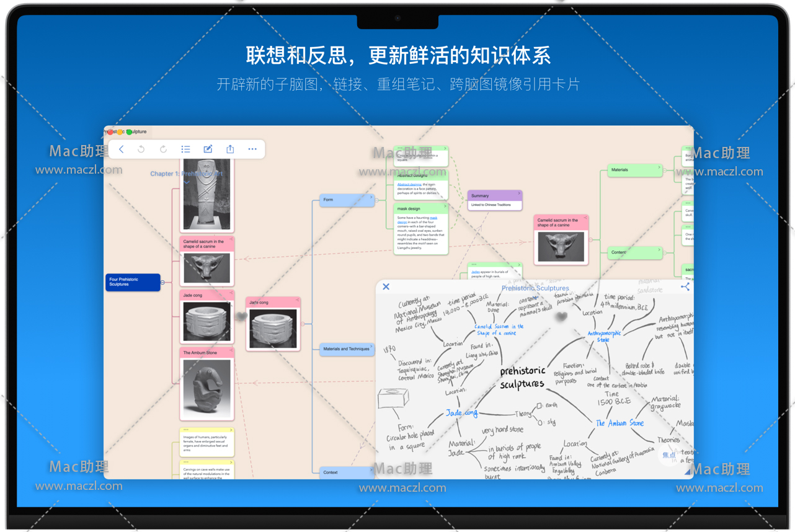Tap the edit pencil-and-square icon
This screenshot has height=532, width=795.
pos(208,149)
